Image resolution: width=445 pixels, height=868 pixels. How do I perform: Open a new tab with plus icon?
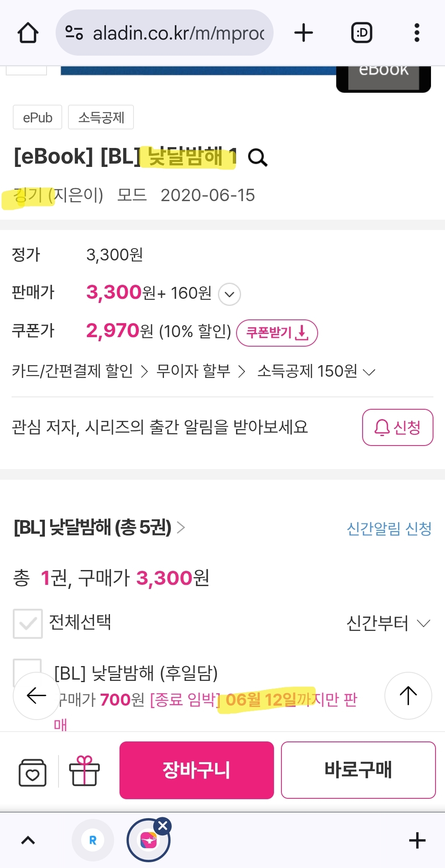click(304, 33)
